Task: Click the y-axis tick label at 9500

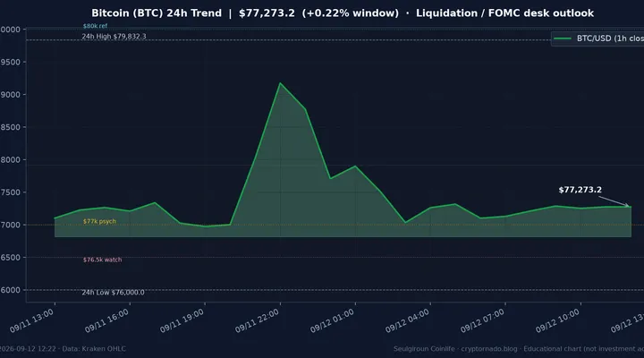Action: (x=10, y=62)
